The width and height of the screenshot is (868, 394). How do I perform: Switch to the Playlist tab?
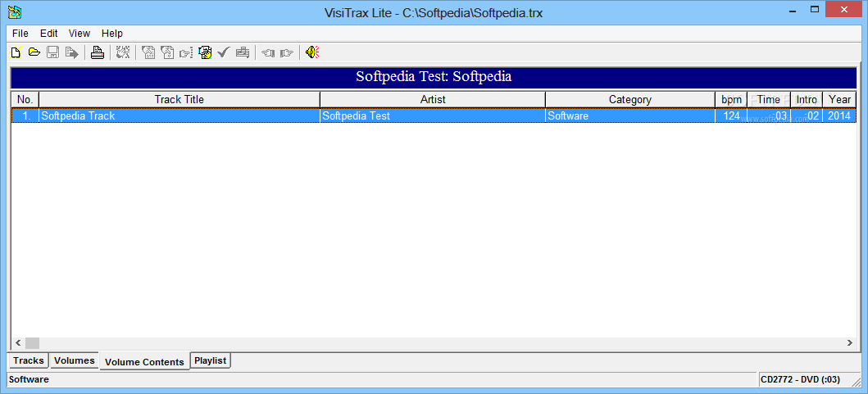[211, 360]
